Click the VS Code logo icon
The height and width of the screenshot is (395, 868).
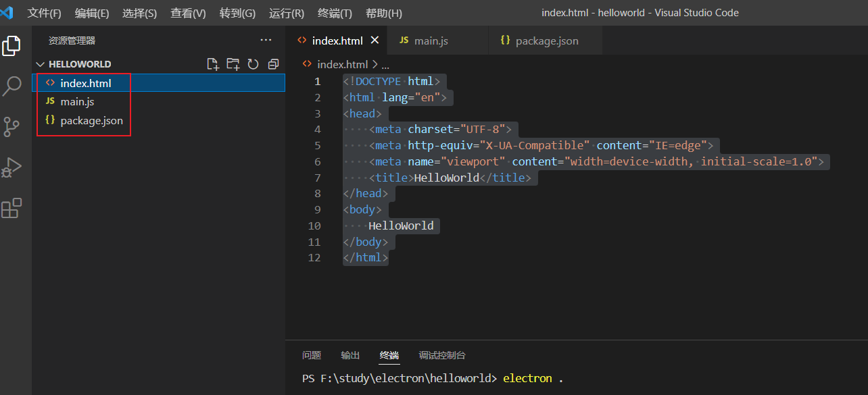pos(7,13)
